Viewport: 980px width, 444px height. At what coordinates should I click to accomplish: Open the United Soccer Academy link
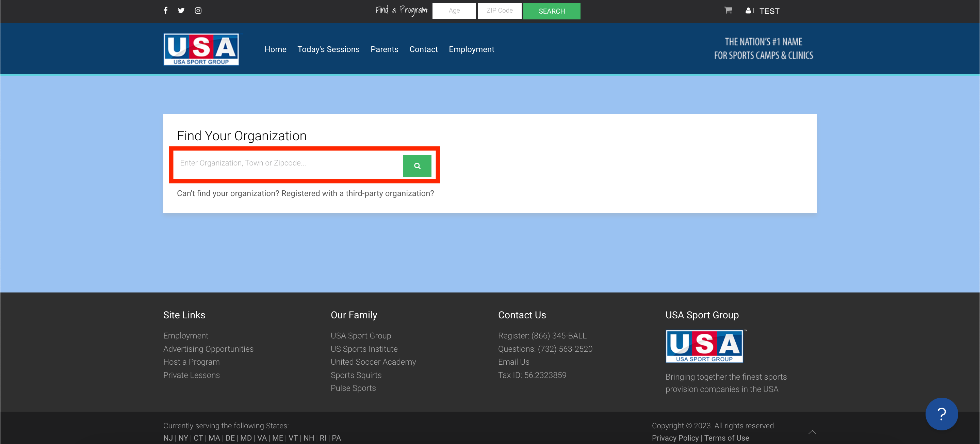pos(373,362)
